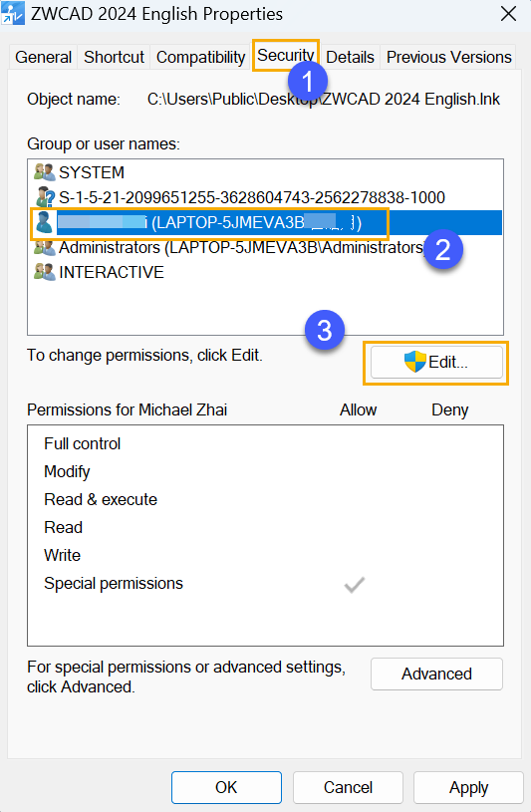Open the General tab
This screenshot has height=812, width=531.
[x=44, y=57]
